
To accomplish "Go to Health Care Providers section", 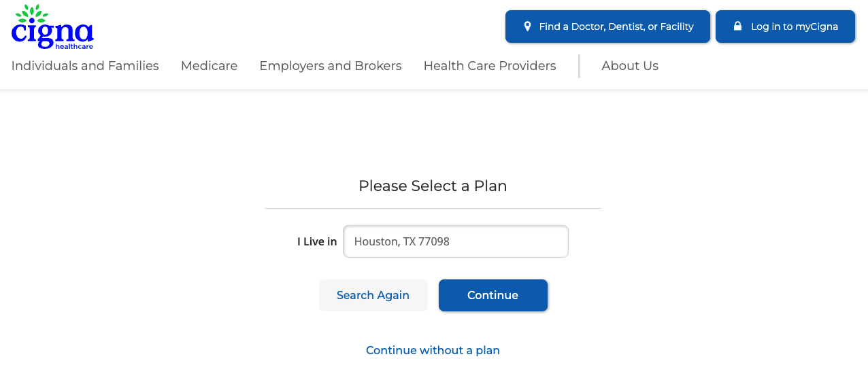I will point(490,66).
